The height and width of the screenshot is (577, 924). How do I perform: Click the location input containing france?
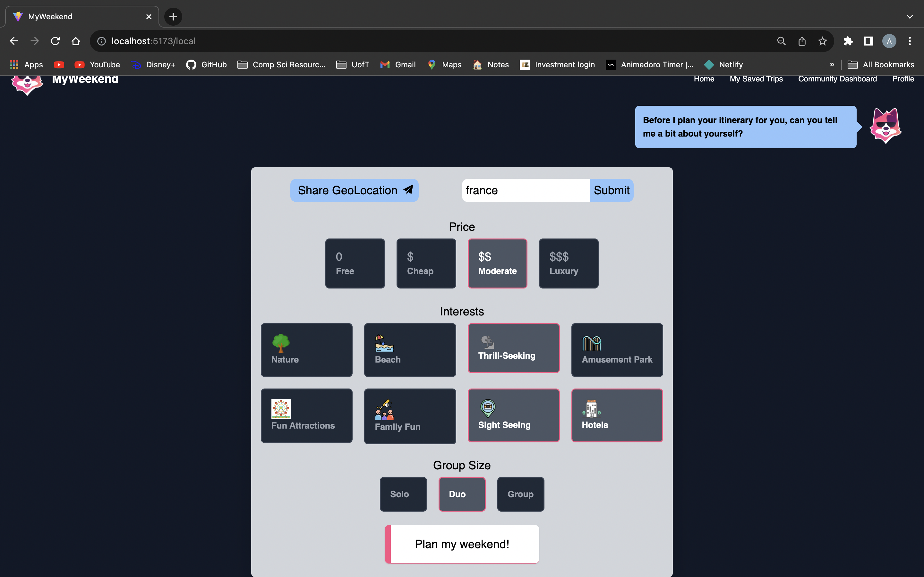[525, 190]
